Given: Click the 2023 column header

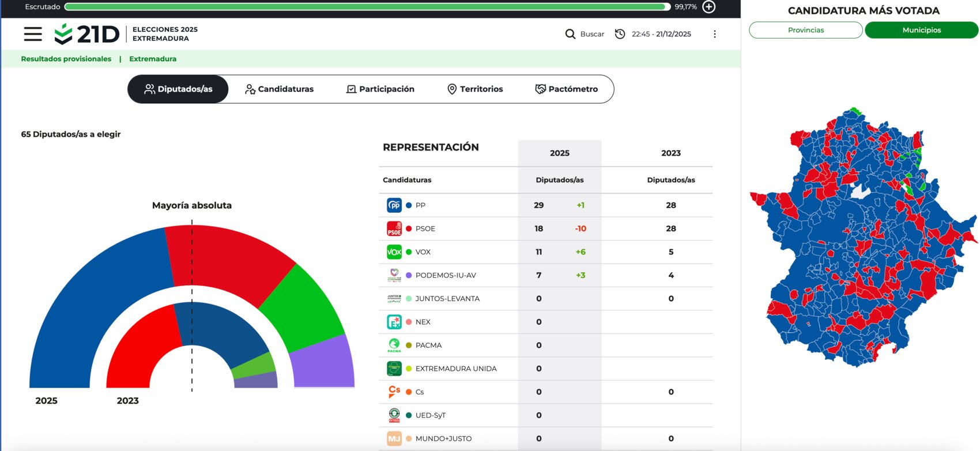Looking at the screenshot, I should 671,153.
